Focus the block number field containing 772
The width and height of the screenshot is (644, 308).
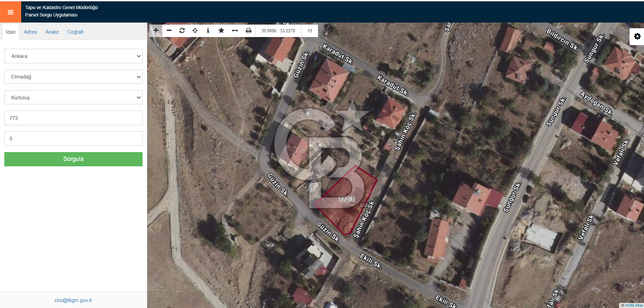pyautogui.click(x=73, y=118)
